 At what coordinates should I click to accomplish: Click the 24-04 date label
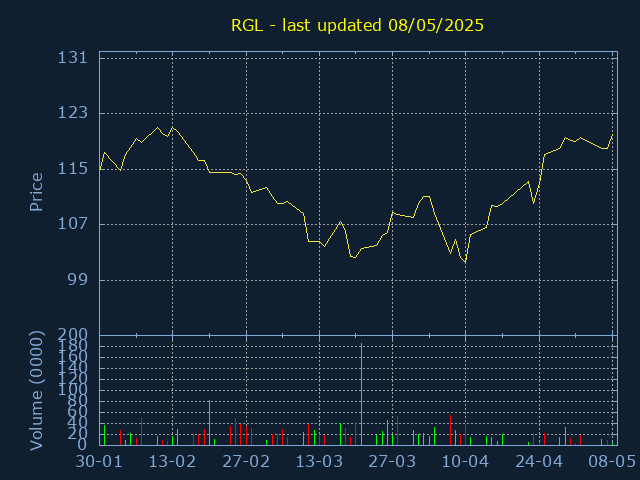(x=539, y=462)
